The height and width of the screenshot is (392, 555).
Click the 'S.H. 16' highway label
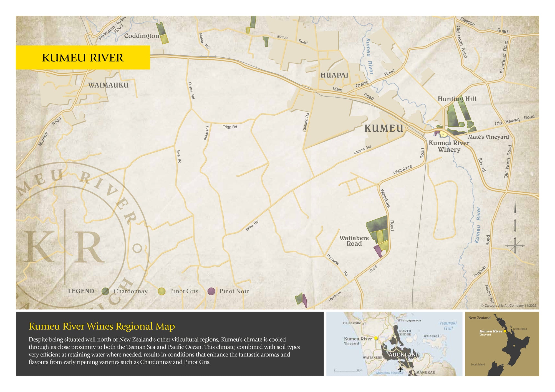click(482, 165)
